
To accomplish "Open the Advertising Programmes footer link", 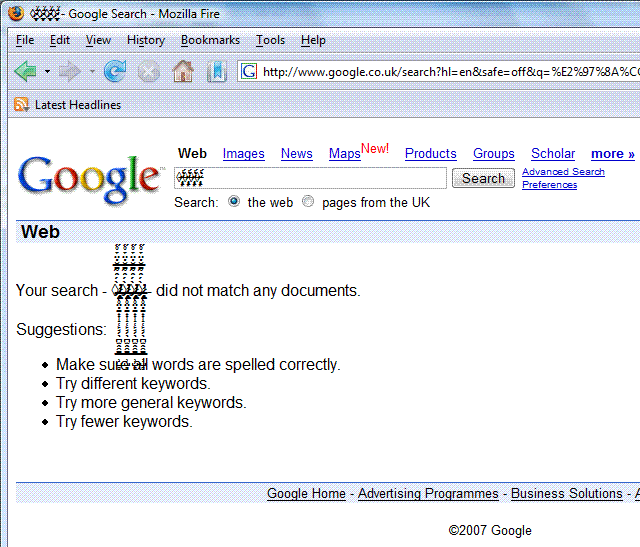I will pyautogui.click(x=428, y=494).
